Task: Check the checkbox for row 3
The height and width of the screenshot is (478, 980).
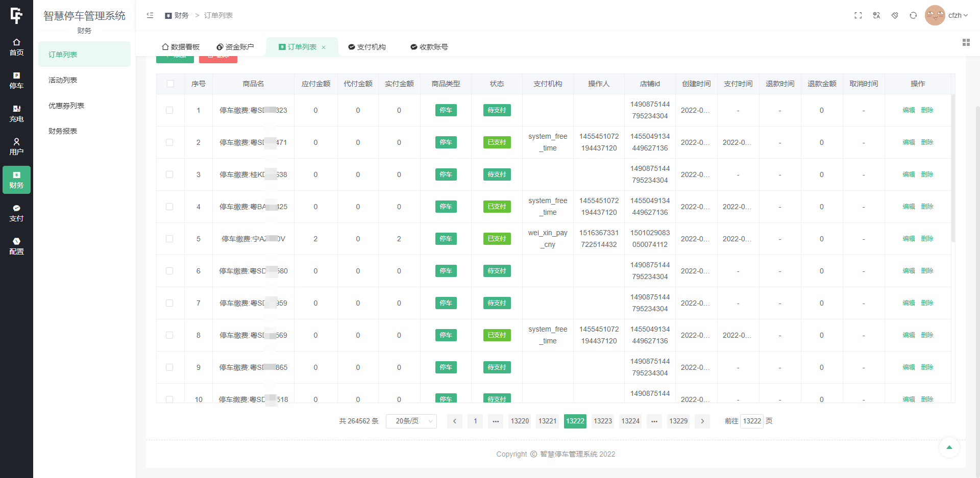Action: [169, 174]
